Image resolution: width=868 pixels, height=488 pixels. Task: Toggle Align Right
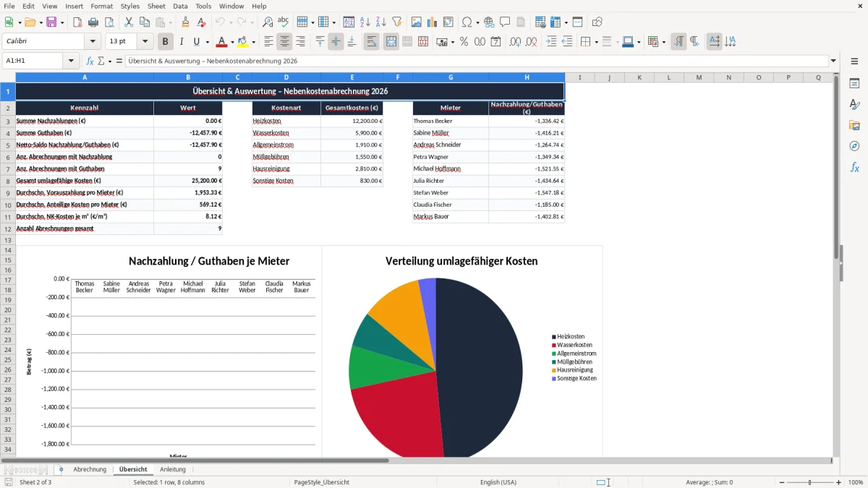(x=301, y=42)
